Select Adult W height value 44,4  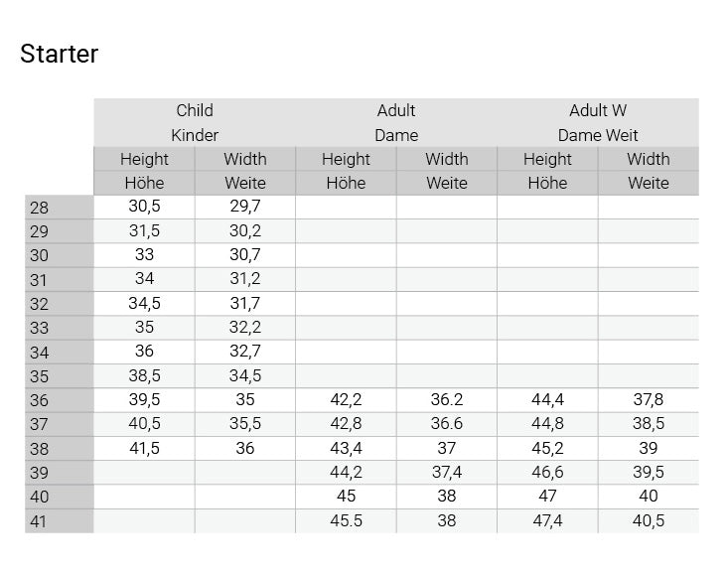[547, 400]
